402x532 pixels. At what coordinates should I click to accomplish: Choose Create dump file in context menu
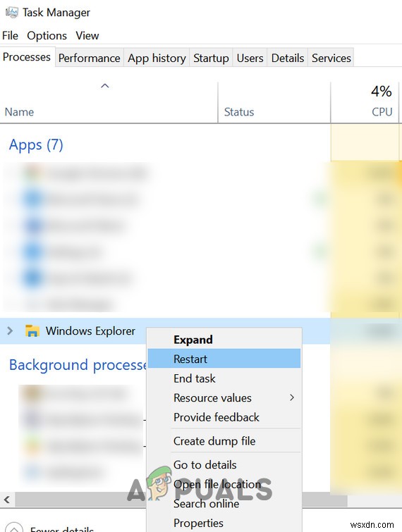224,441
